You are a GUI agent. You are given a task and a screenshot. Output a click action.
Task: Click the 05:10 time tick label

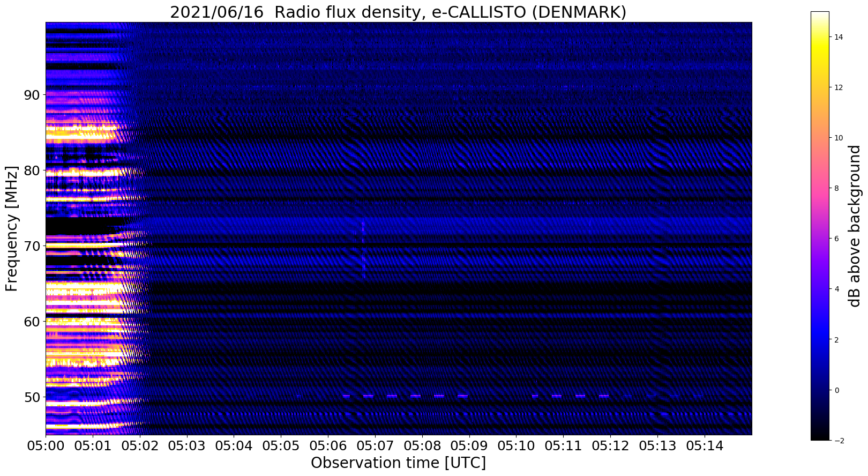coord(516,445)
